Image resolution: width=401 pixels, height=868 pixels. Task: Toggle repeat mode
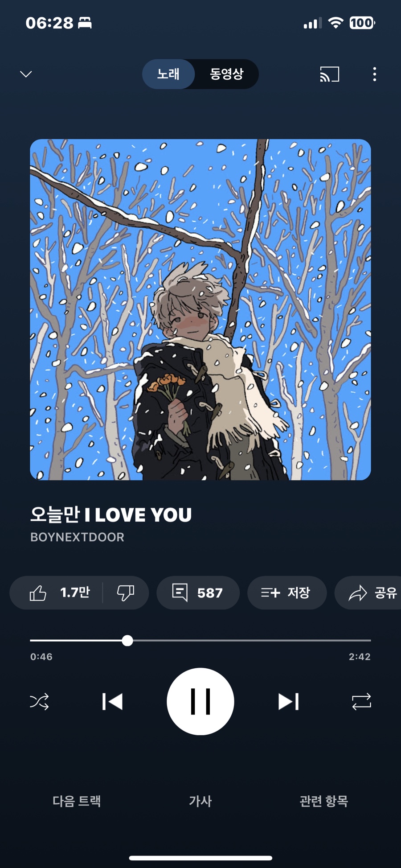[361, 702]
